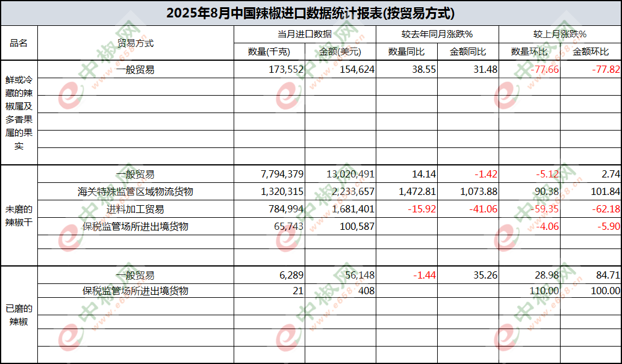
Task: Click the 已磨的辣椒 product category cell
Action: [19, 315]
